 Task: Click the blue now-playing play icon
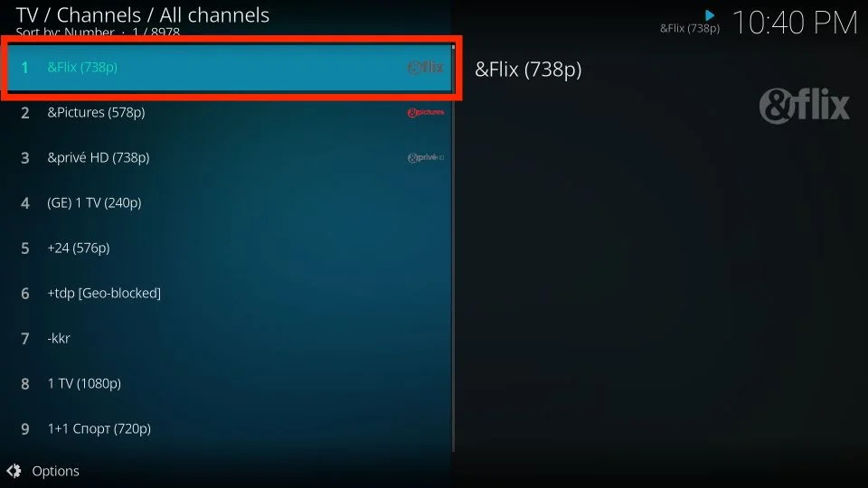click(x=710, y=15)
